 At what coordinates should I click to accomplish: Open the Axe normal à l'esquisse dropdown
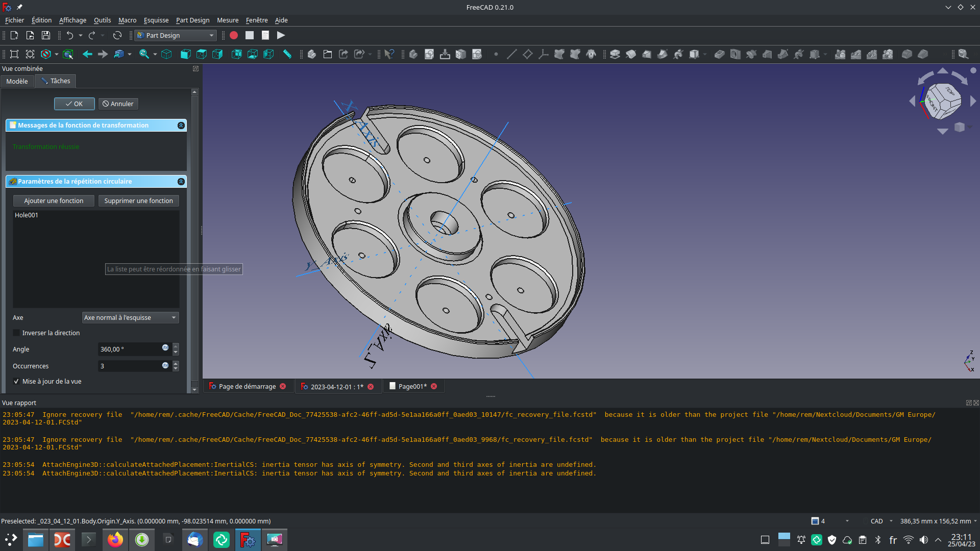point(130,317)
